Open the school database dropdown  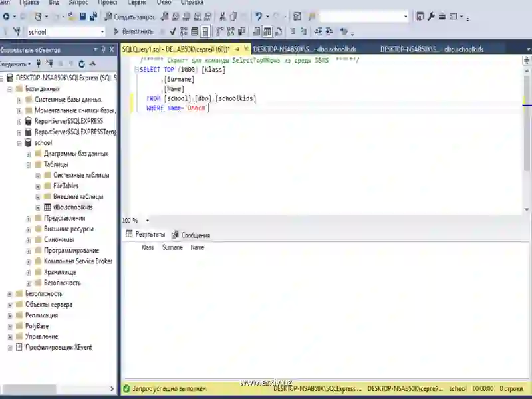tap(102, 32)
